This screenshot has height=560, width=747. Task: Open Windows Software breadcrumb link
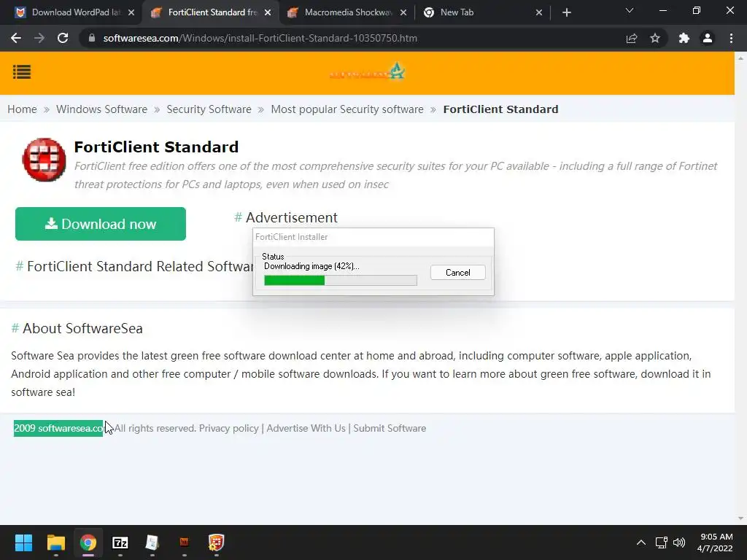click(101, 109)
